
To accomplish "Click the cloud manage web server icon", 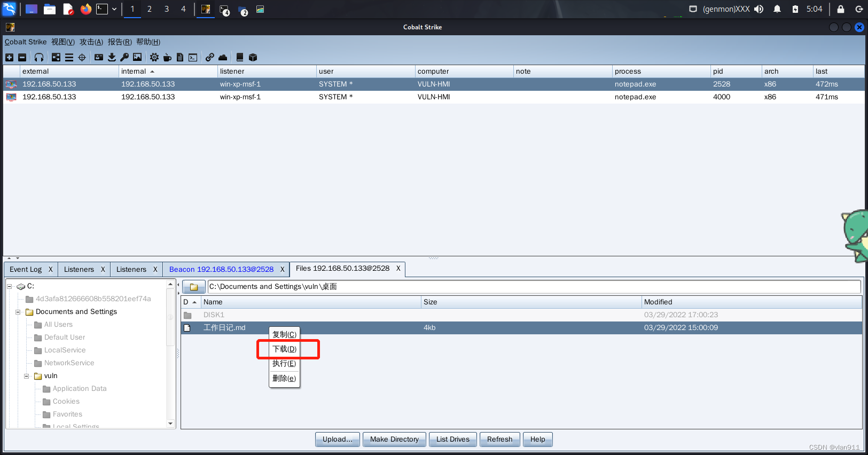I will tap(223, 57).
